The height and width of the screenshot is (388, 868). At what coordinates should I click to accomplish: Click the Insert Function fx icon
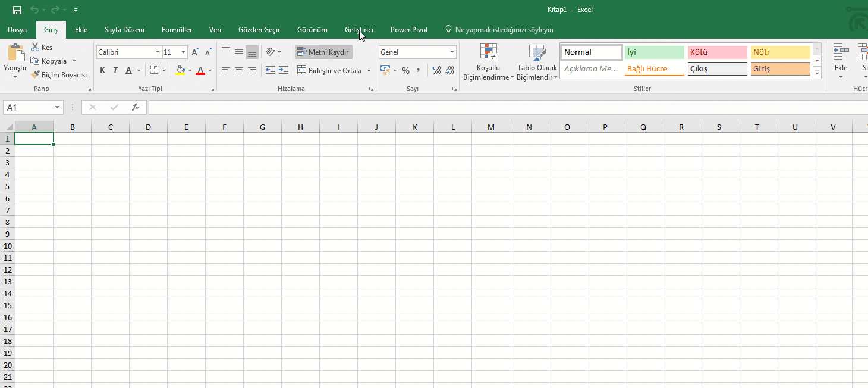[x=136, y=107]
